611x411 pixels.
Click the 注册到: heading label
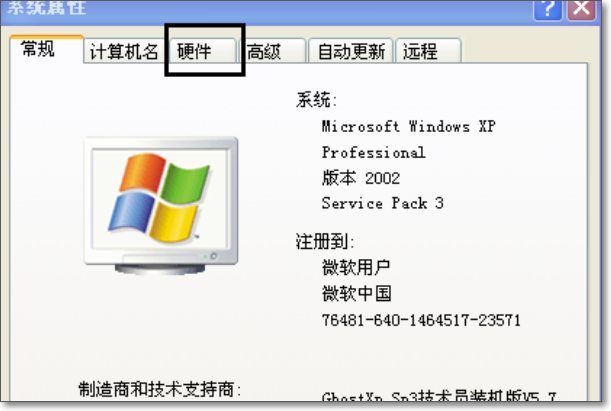pos(325,241)
